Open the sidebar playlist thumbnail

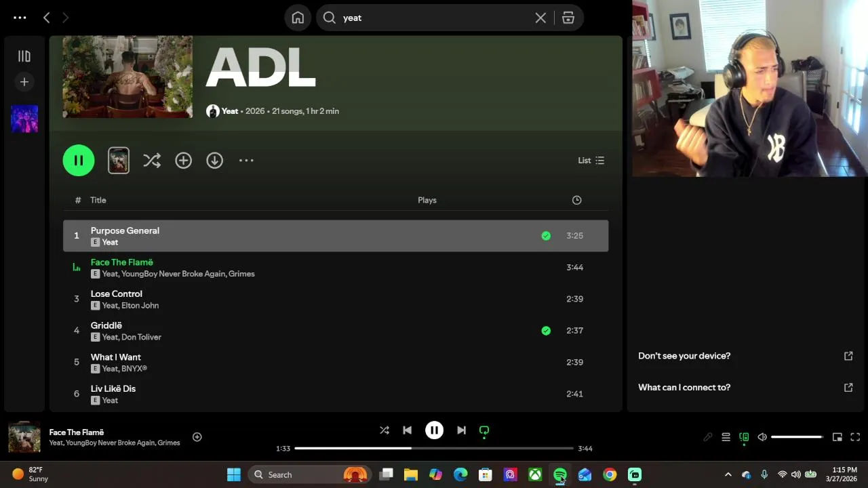pos(24,119)
